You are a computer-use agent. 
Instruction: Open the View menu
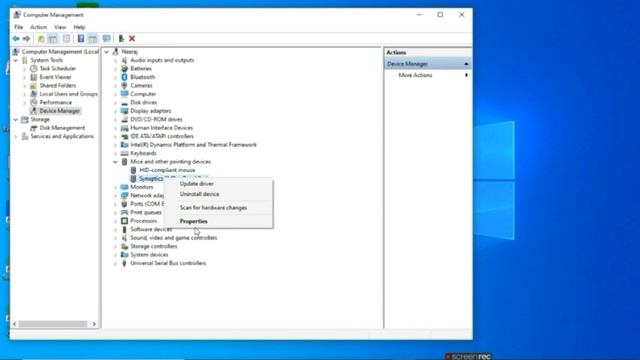(x=60, y=27)
